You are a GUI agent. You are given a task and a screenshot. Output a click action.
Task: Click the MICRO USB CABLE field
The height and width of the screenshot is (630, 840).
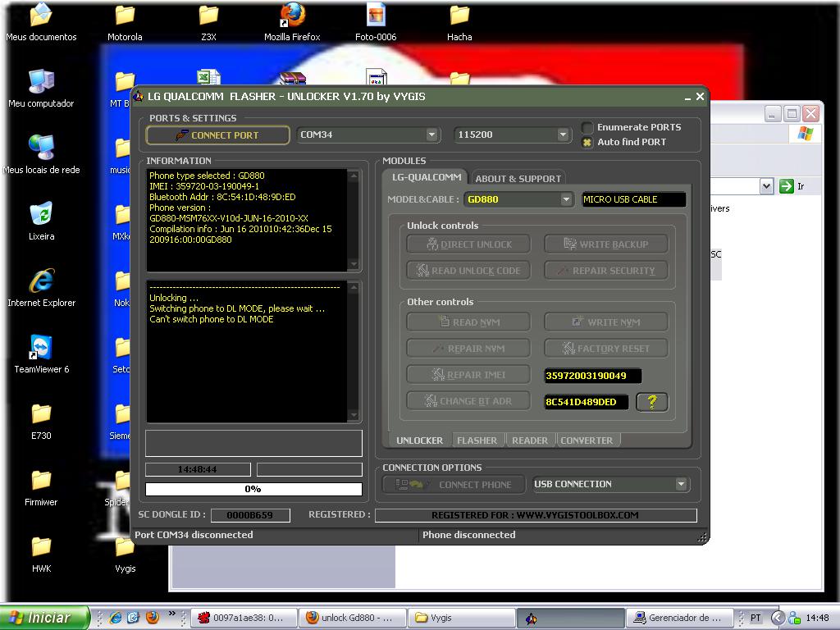(634, 200)
